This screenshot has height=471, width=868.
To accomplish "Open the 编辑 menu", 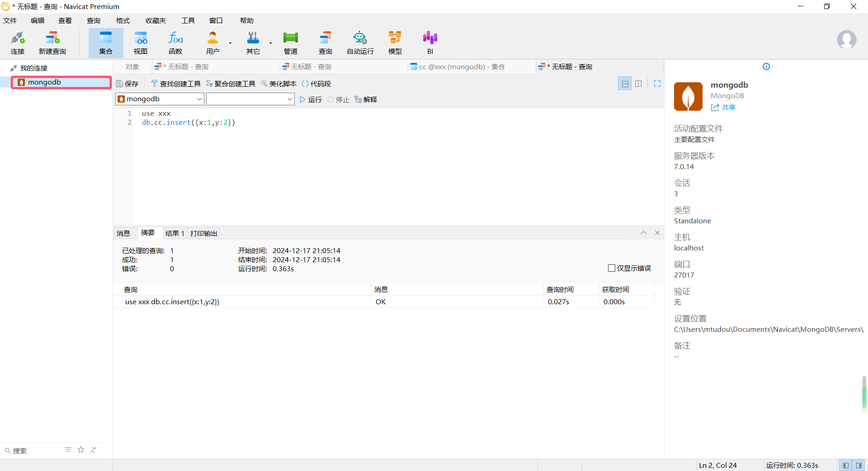I will coord(38,20).
